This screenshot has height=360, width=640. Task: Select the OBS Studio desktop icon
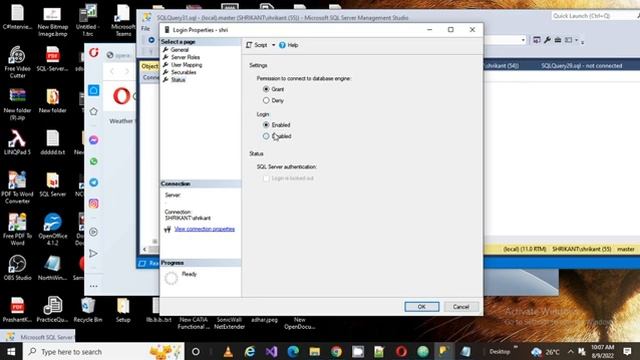tap(17, 268)
